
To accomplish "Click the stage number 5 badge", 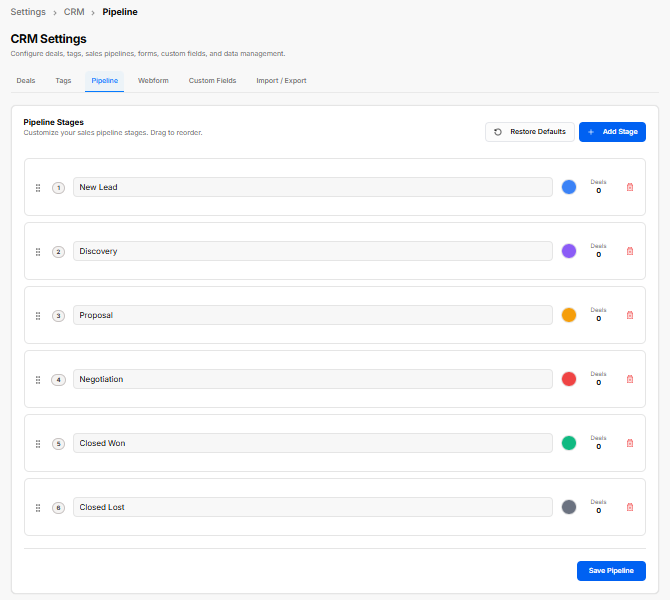I will [59, 444].
